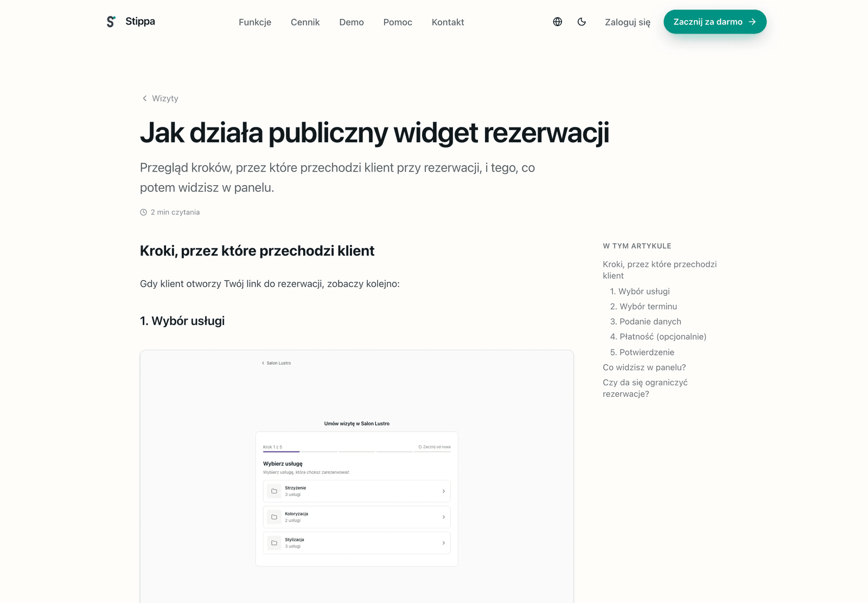Viewport: 868px width, 603px height.
Task: Click the '2 min czytania' text
Action: pyautogui.click(x=175, y=212)
